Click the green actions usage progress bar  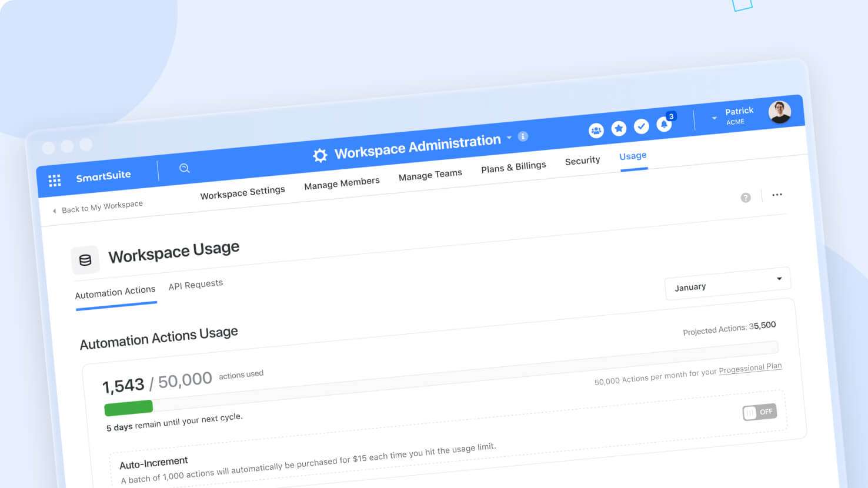point(128,407)
